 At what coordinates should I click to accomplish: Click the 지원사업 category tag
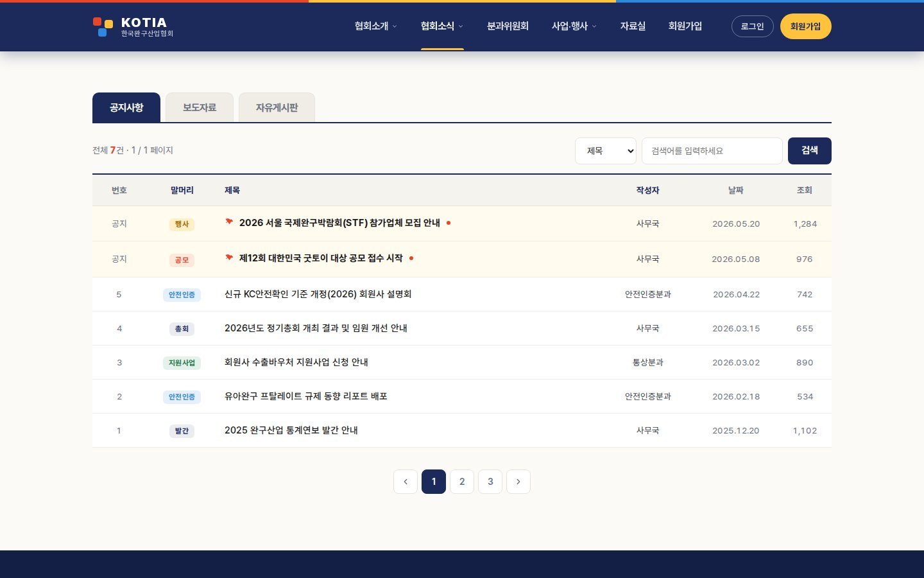(x=182, y=363)
